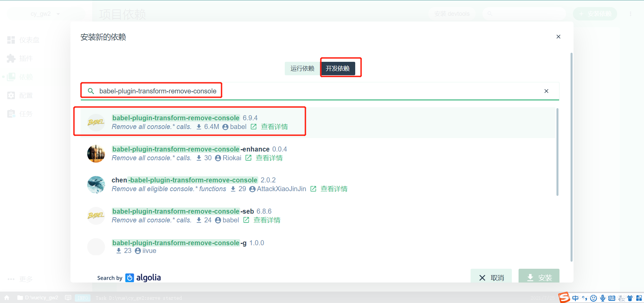Click the Babel logo of the 6.9.4 package
644x303 pixels.
click(96, 122)
